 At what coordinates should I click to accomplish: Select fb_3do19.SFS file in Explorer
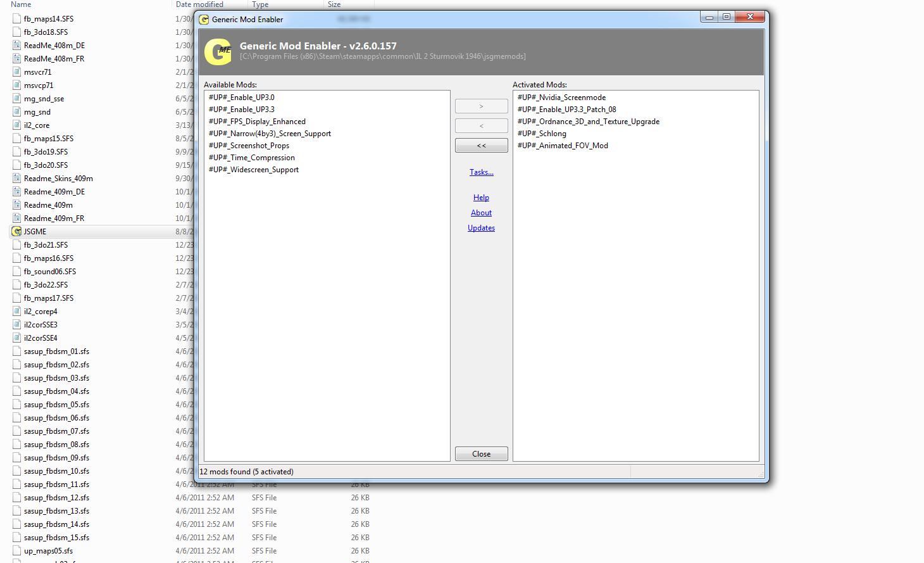point(46,152)
